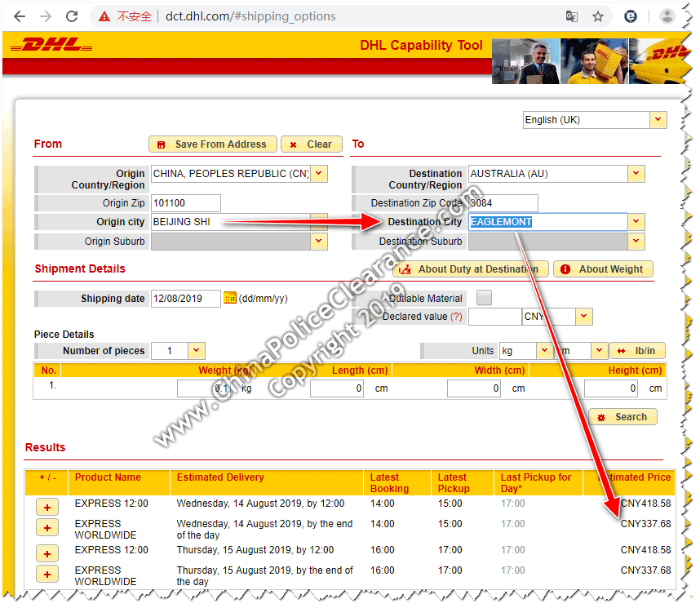Click the Declared value (?) help link
The image size is (700, 608).
pyautogui.click(x=456, y=317)
